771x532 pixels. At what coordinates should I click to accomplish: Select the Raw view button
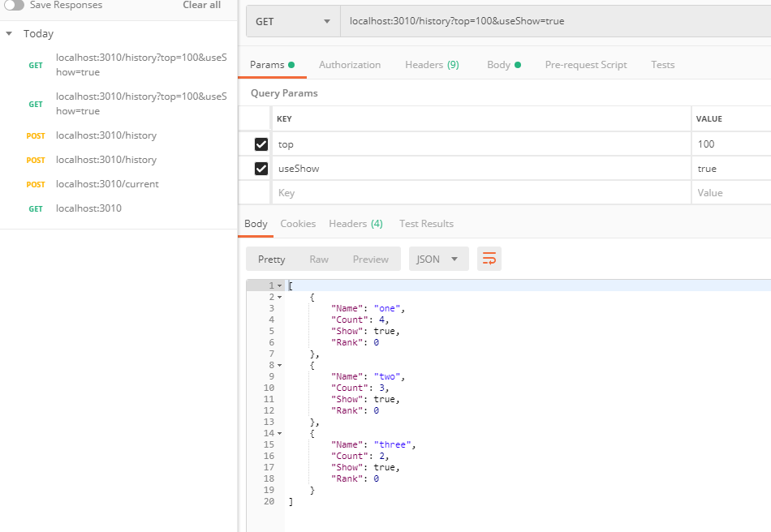pyautogui.click(x=319, y=259)
